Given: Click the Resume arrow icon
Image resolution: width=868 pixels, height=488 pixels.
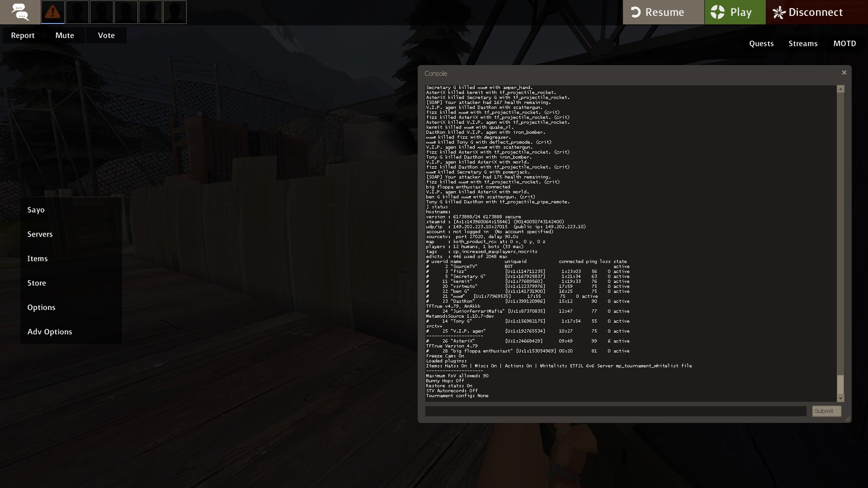Looking at the screenshot, I should point(636,12).
